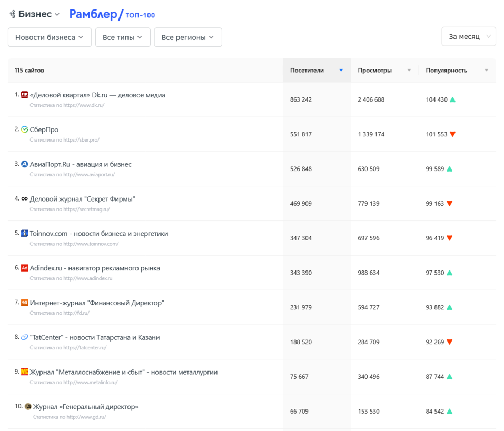Click green up arrow next to 84 542
504x431 pixels.
click(450, 412)
